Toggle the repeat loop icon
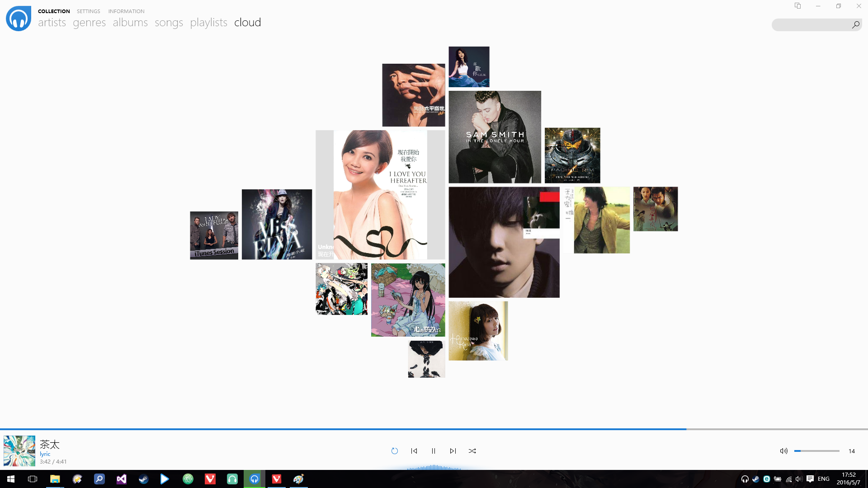This screenshot has height=488, width=868. tap(394, 451)
